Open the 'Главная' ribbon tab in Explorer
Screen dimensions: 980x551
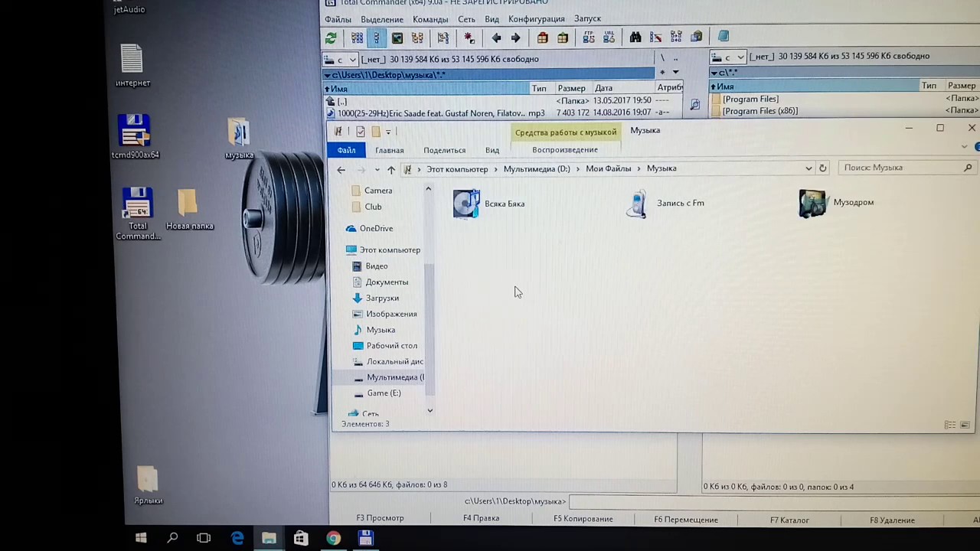389,150
